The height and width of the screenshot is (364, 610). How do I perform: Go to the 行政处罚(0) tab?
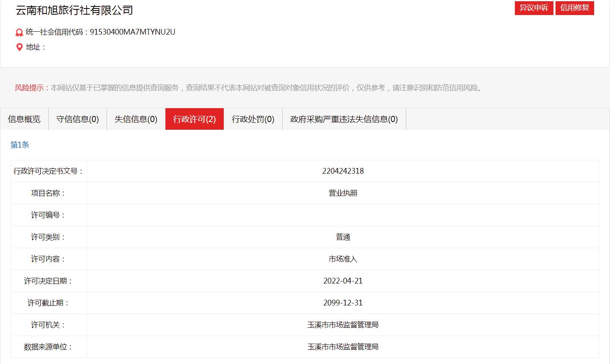(253, 119)
